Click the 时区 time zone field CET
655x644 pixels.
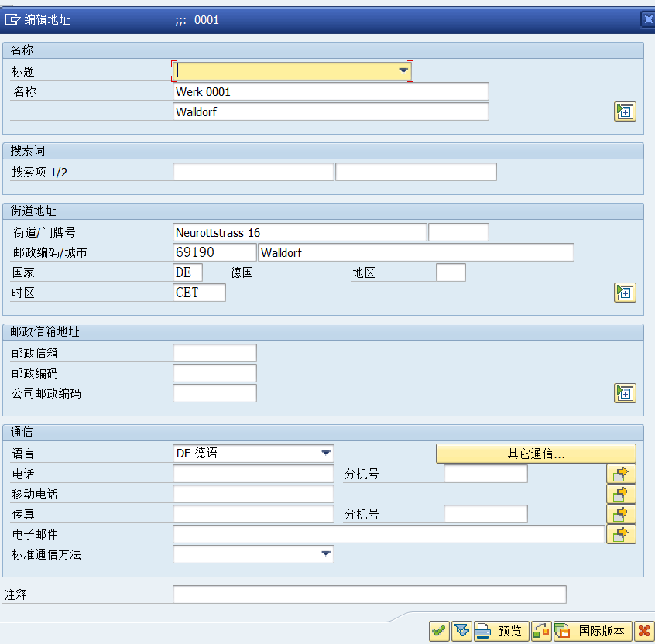point(199,293)
